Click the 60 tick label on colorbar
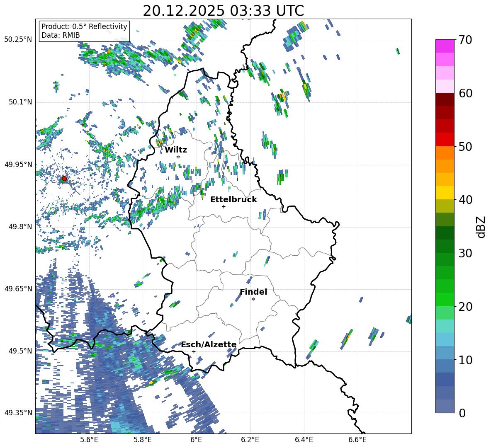 [x=465, y=94]
